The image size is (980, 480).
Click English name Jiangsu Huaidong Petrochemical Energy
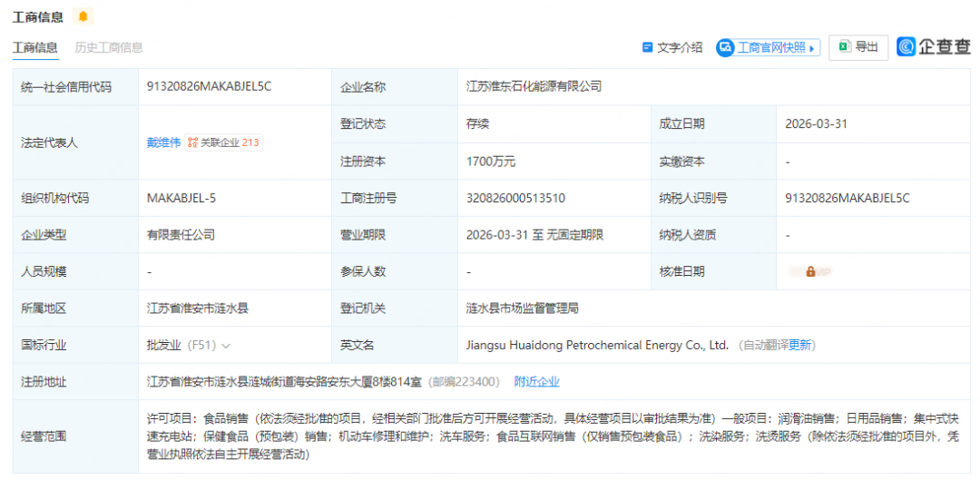pos(597,345)
